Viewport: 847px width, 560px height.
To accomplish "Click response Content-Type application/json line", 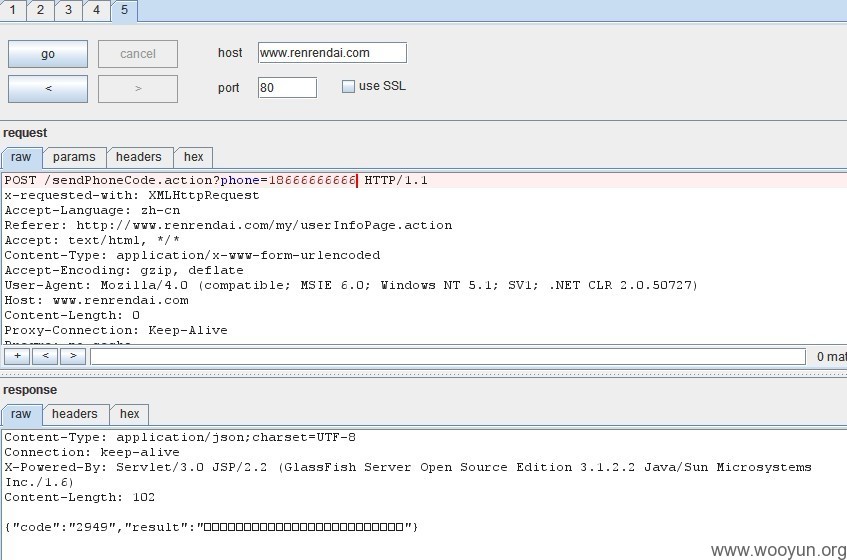I will point(180,437).
